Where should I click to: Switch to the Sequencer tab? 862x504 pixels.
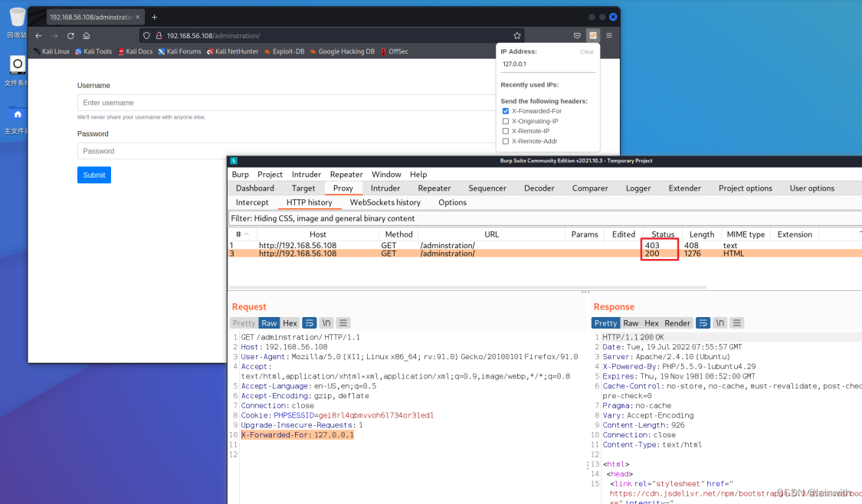pyautogui.click(x=487, y=188)
